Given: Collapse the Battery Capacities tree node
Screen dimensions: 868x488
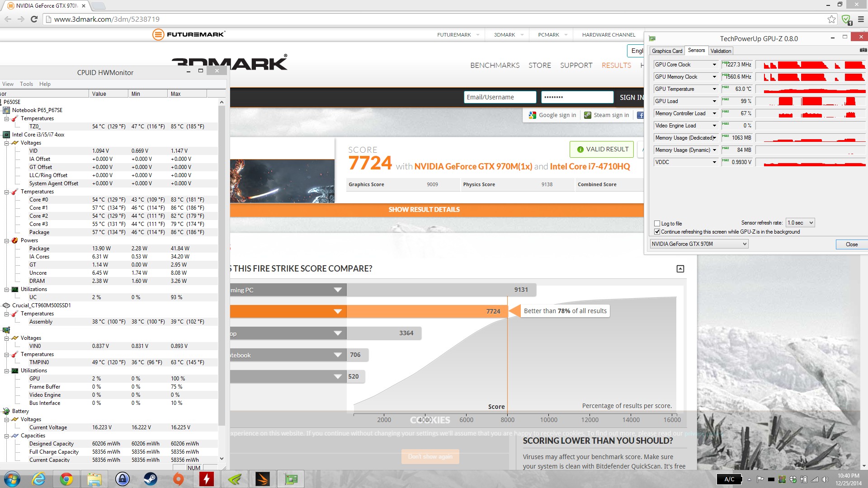Looking at the screenshot, I should [x=7, y=436].
